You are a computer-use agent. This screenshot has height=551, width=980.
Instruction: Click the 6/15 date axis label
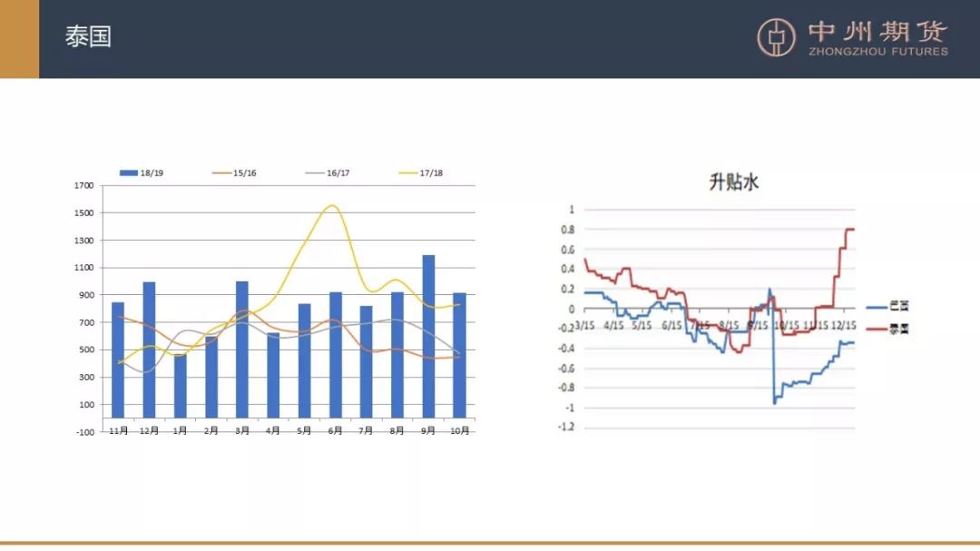(671, 325)
